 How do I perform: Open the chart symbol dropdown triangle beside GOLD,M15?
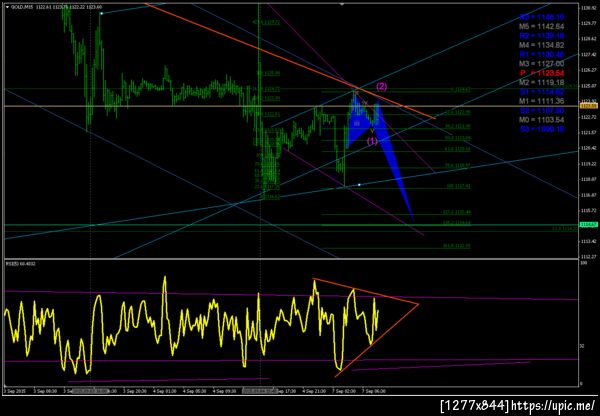click(x=7, y=7)
